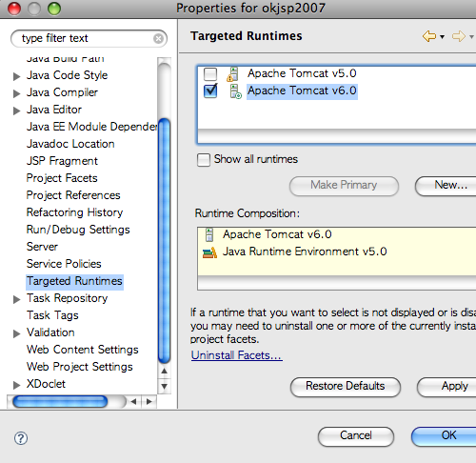Open back history dropdown arrow

pos(442,37)
